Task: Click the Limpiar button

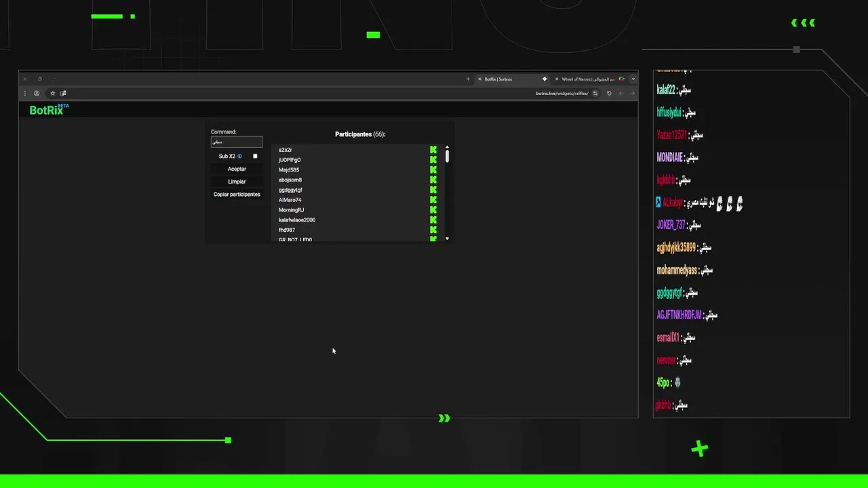Action: click(x=237, y=182)
